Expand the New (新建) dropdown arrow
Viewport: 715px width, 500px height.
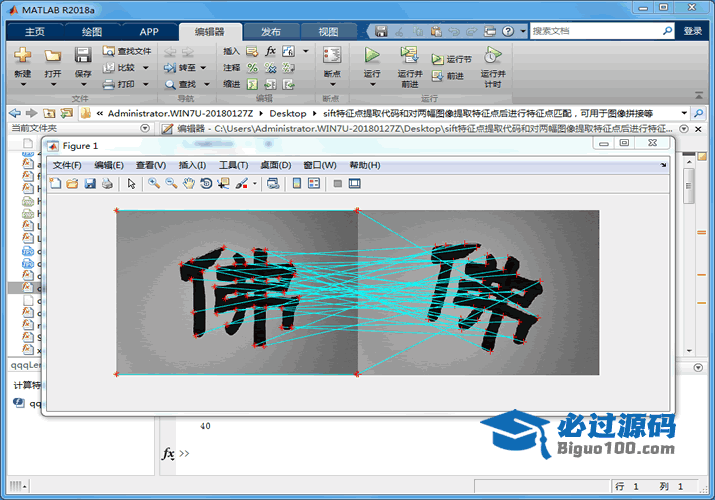click(x=23, y=84)
